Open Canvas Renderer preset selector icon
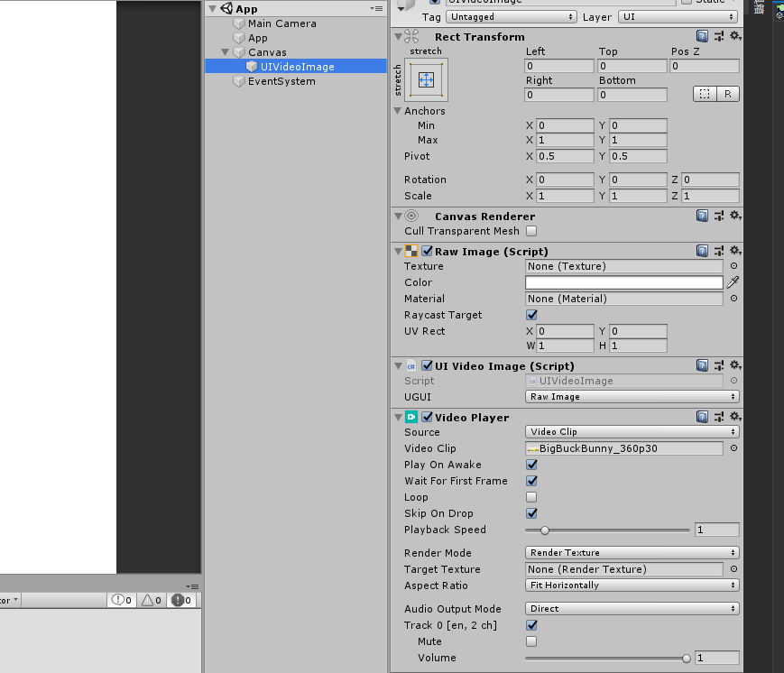784x673 pixels. [x=719, y=216]
